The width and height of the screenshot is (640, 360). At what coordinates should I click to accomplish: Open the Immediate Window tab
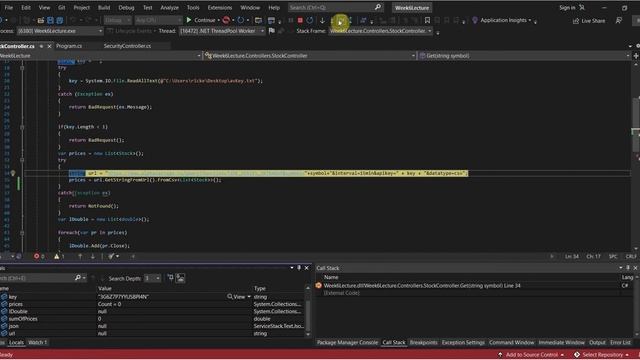(x=561, y=342)
